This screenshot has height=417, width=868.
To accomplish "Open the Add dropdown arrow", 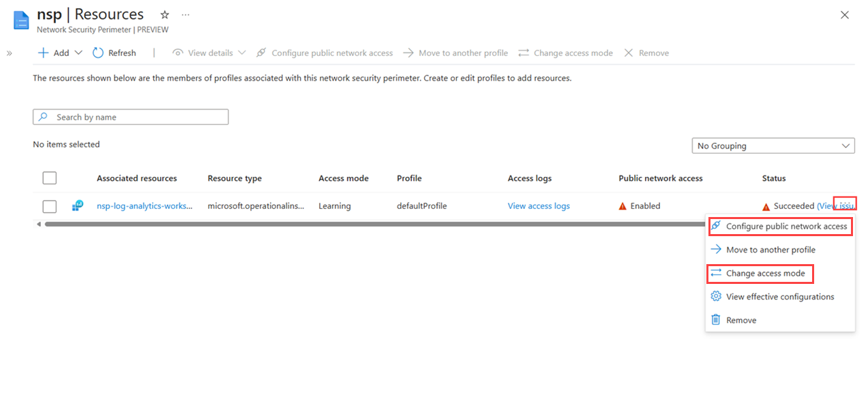I will point(78,53).
